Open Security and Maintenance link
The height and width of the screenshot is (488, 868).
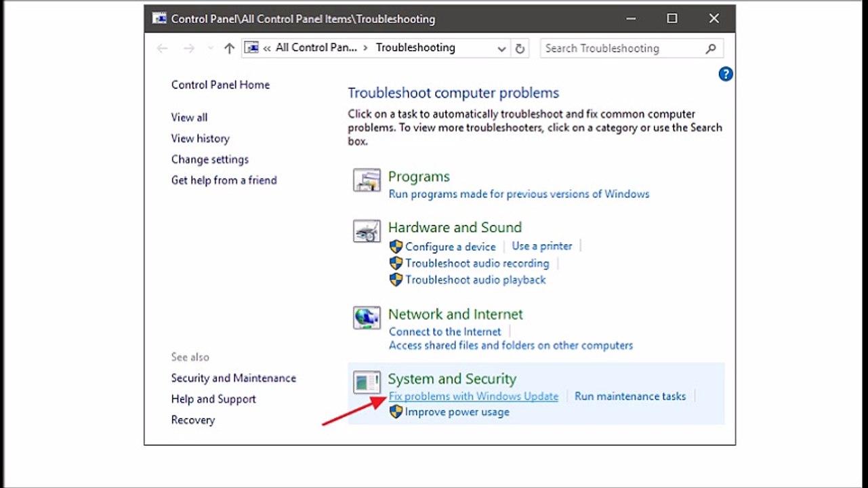coord(233,378)
